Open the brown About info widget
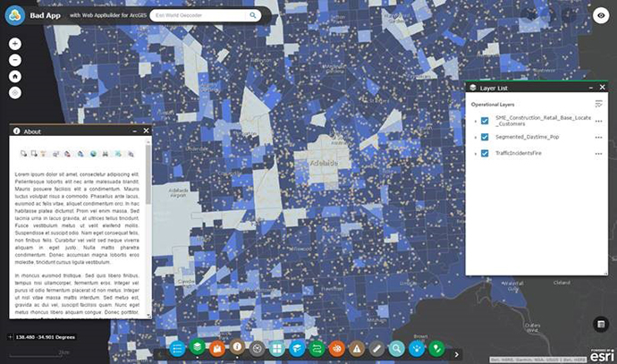This screenshot has width=617, height=364. [x=237, y=347]
